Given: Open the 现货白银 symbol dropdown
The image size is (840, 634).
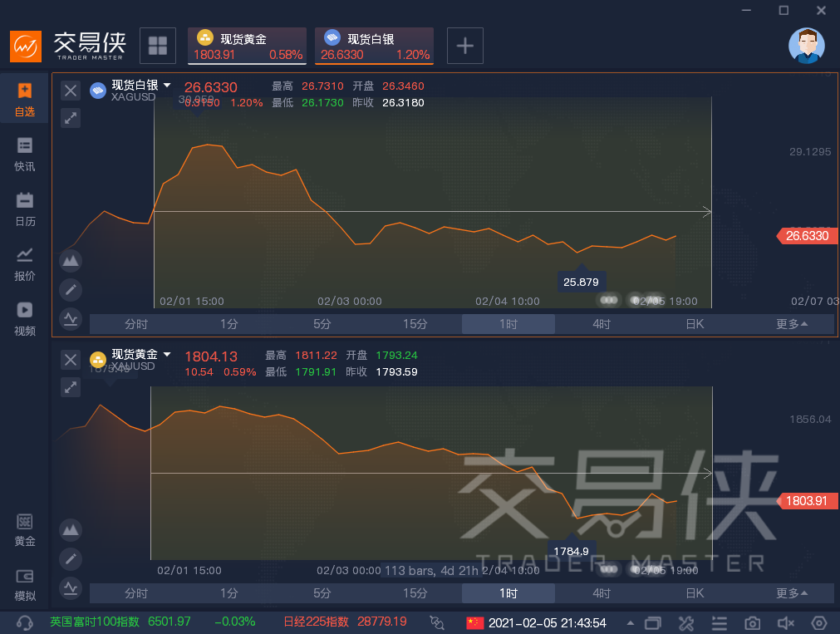Looking at the screenshot, I should click(x=167, y=86).
